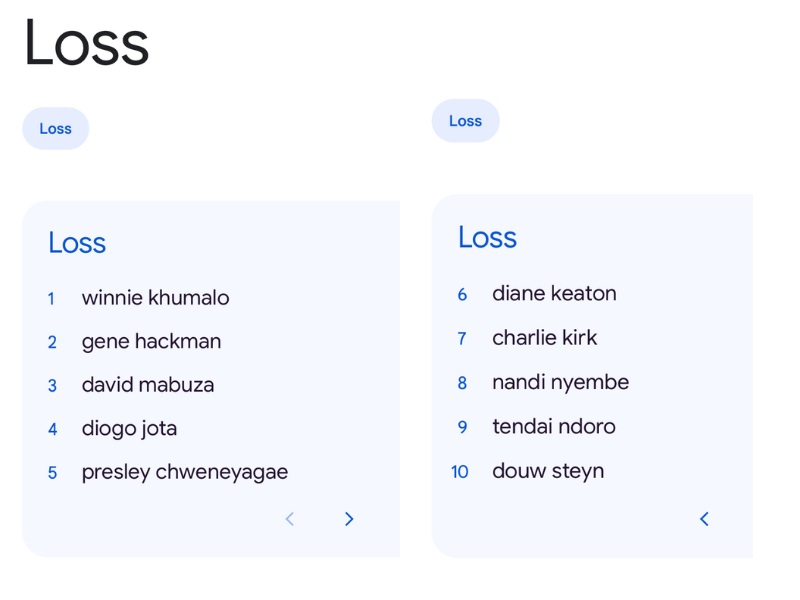Open the charlie kirk entry
The image size is (800, 600).
(544, 338)
